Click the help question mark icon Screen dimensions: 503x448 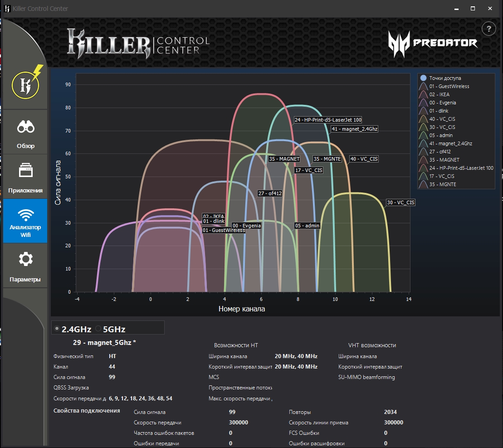(x=488, y=29)
